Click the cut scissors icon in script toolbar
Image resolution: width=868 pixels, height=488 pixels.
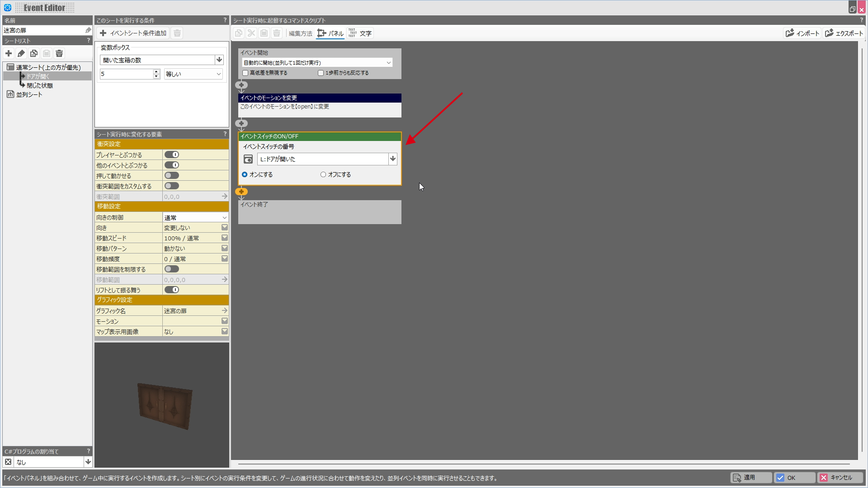point(251,33)
